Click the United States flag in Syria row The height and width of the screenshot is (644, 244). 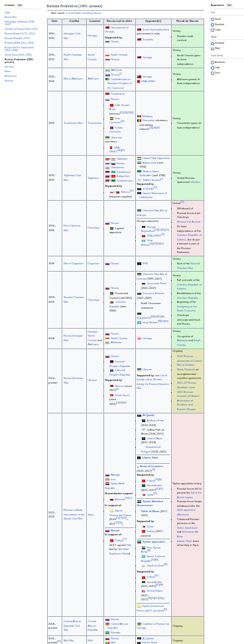tap(144, 591)
